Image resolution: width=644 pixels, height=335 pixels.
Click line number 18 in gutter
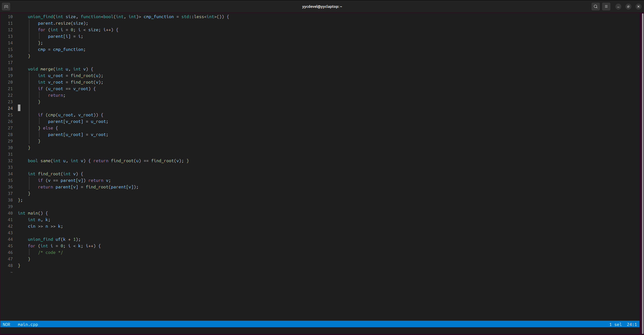(x=10, y=69)
